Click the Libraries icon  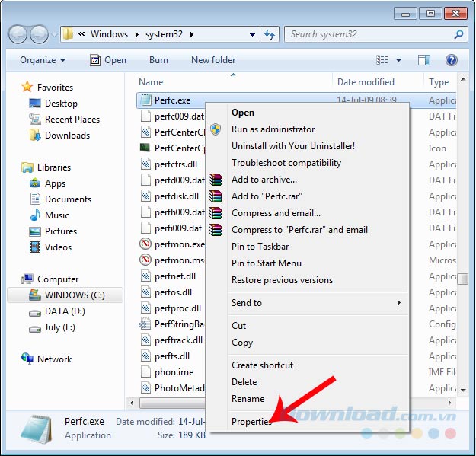point(27,167)
